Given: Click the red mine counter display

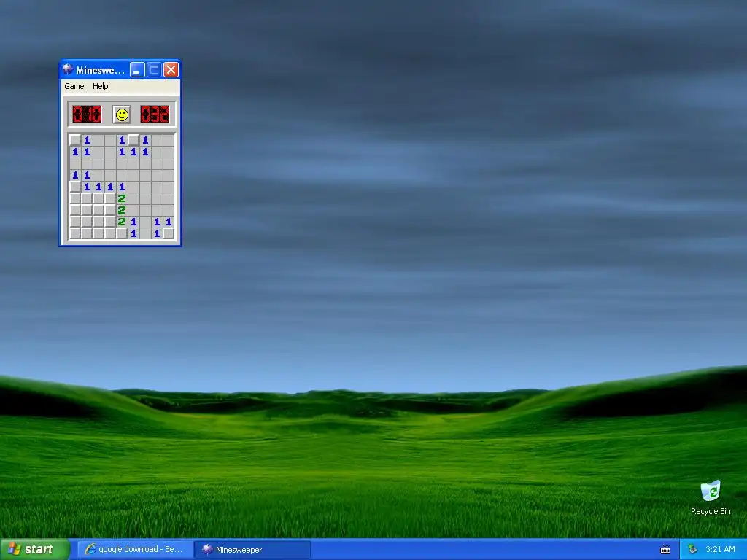Looking at the screenshot, I should [88, 114].
